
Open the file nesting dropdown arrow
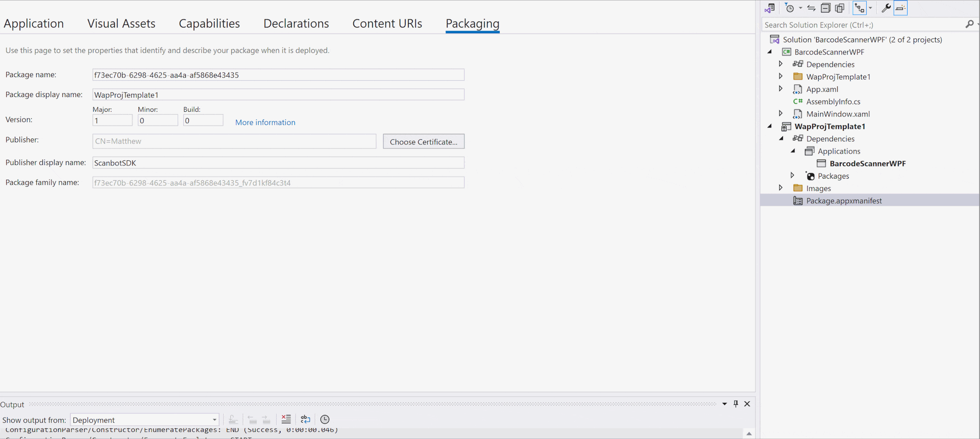point(870,8)
